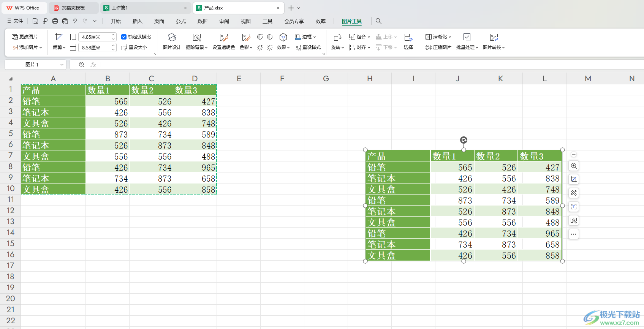Open the 找稻壳模板 template tab
Screen dimensions: 644x329
73,8
